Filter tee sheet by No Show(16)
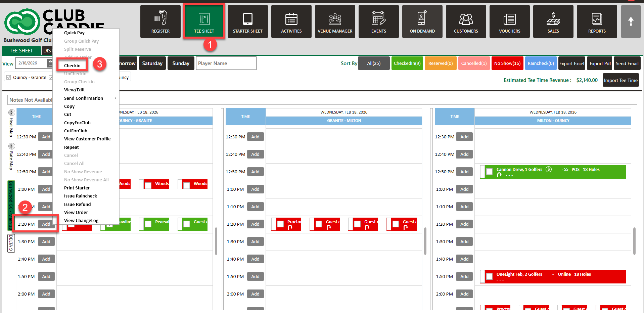Viewport: 644px width, 313px height. point(507,63)
